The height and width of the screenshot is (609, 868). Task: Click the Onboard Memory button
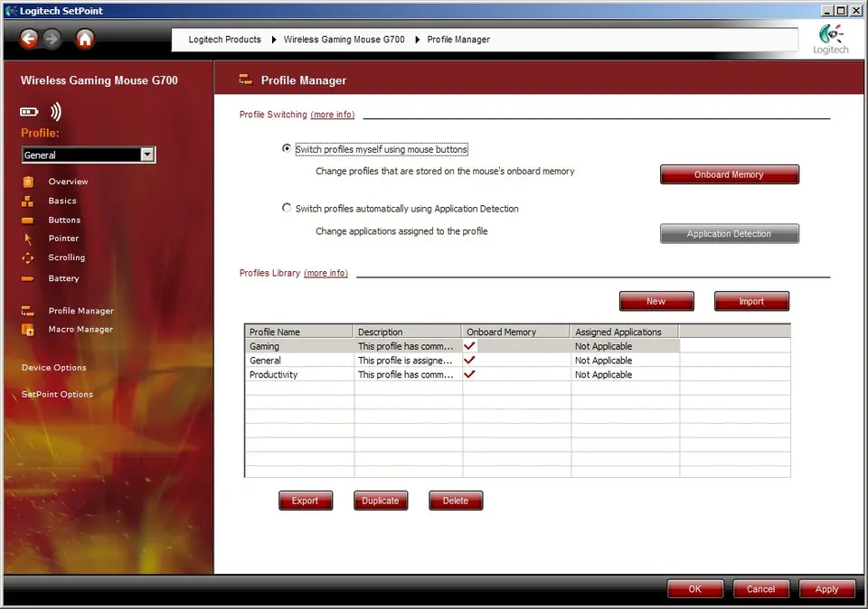click(729, 174)
